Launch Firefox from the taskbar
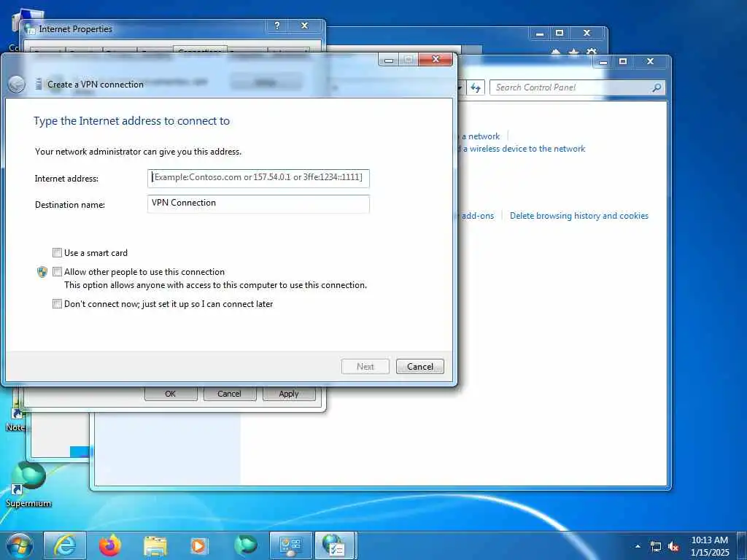Image resolution: width=747 pixels, height=560 pixels. [x=110, y=545]
